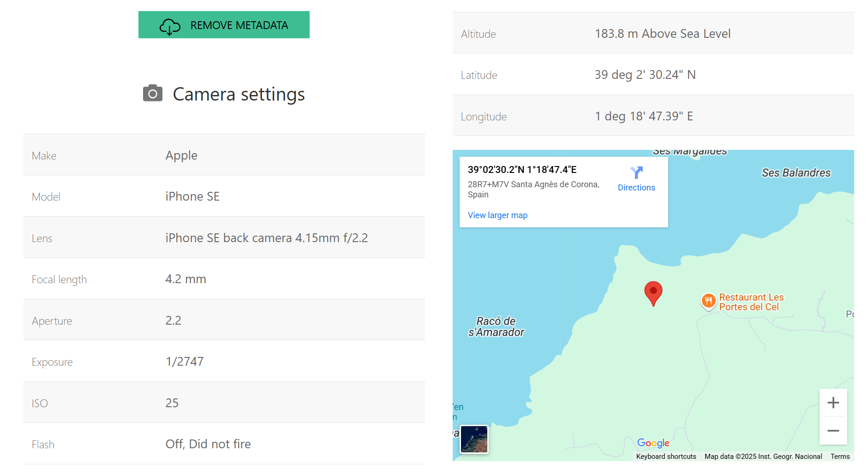Open the View larger map link
Viewport: 868px width, 475px height.
tap(497, 215)
